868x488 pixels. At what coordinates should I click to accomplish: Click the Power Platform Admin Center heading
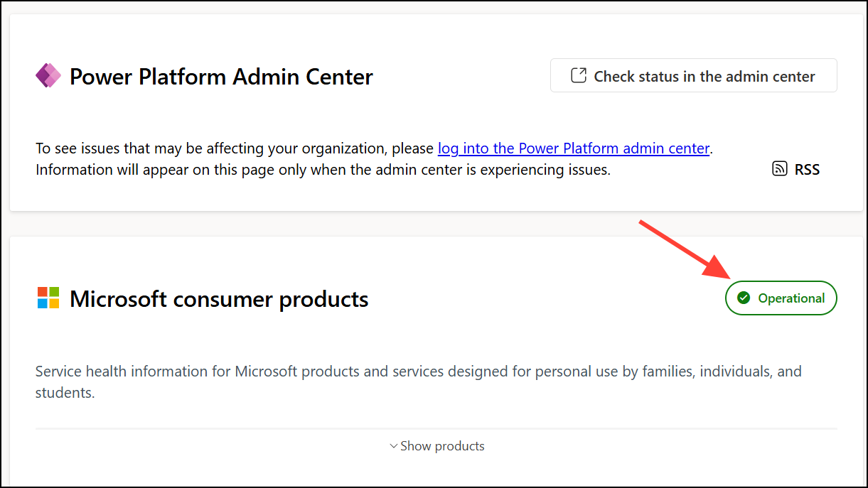click(x=221, y=76)
